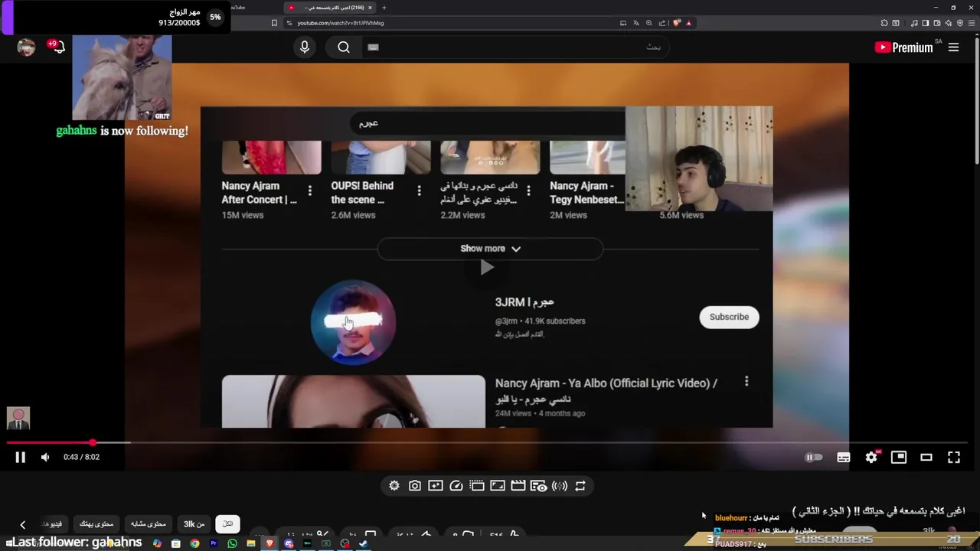
Task: Click the page vertical scrollbar
Action: 976,99
